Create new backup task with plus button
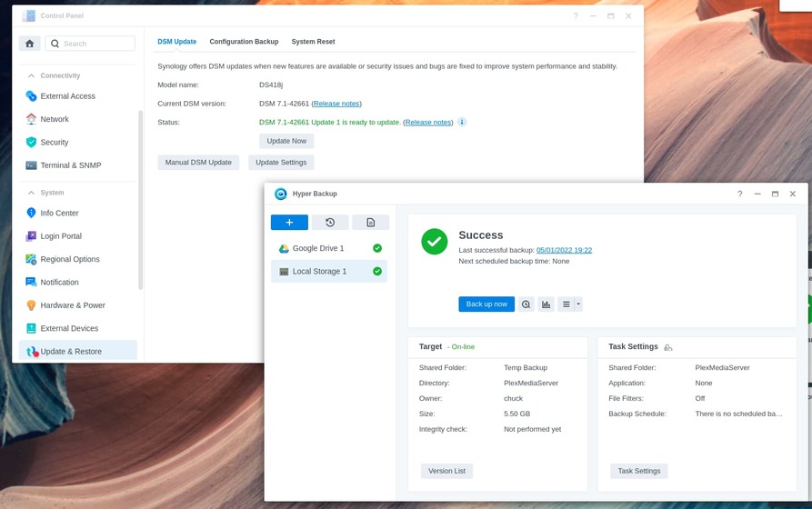The height and width of the screenshot is (509, 812). pyautogui.click(x=289, y=222)
